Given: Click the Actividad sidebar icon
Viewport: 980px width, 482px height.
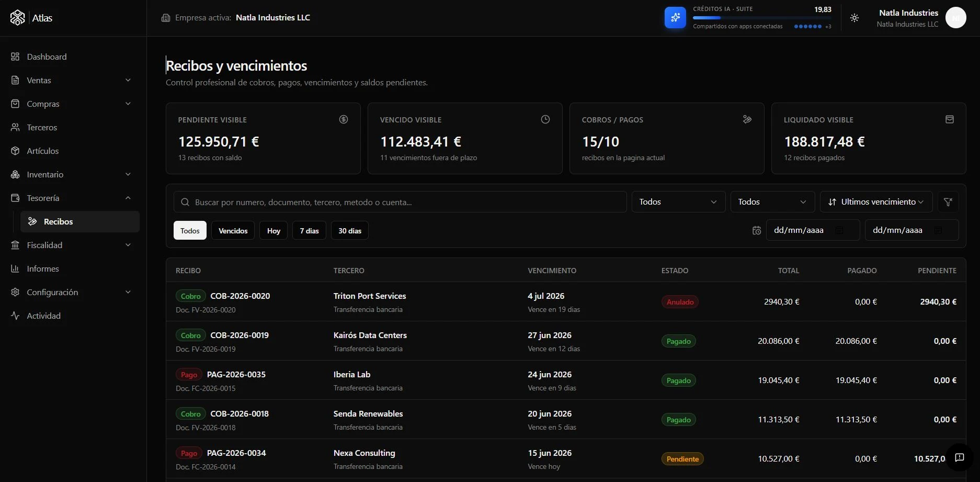Looking at the screenshot, I should point(15,316).
